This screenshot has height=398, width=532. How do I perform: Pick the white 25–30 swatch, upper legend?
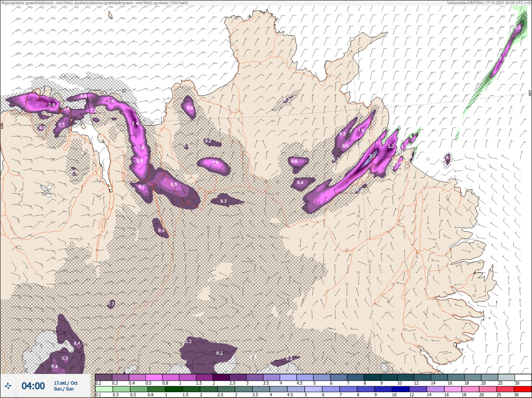click(524, 377)
